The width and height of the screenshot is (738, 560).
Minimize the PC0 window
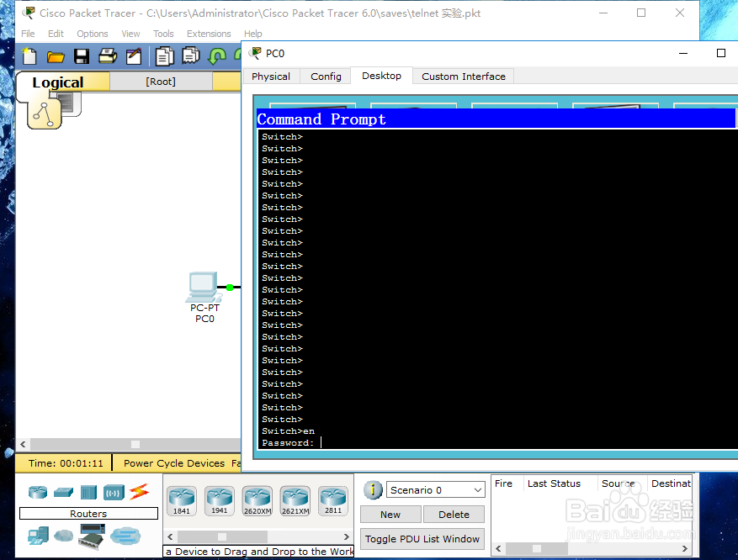click(x=683, y=53)
